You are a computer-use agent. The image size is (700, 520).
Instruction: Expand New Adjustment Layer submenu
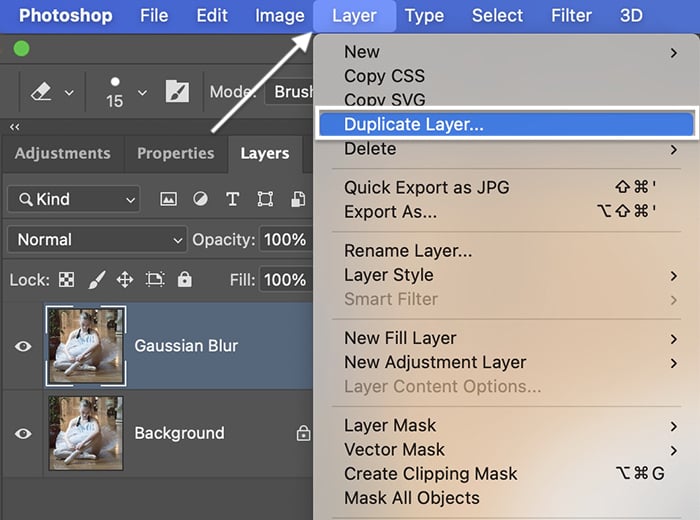coord(506,362)
